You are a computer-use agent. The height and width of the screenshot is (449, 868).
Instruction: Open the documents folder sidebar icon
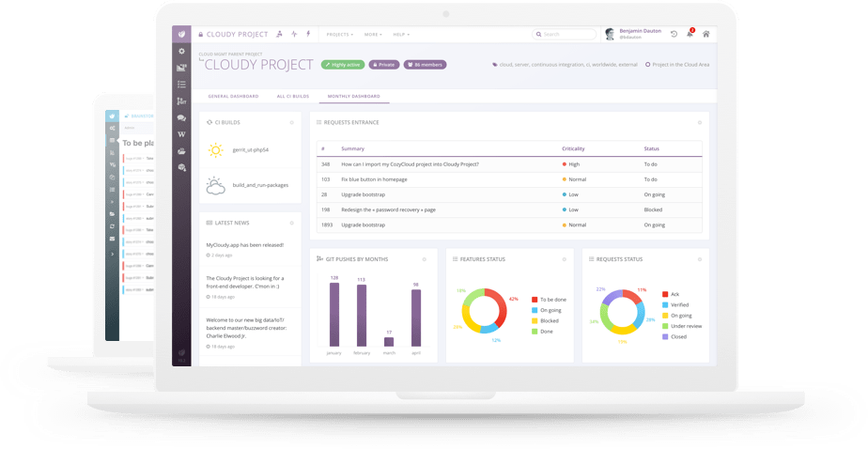(181, 151)
